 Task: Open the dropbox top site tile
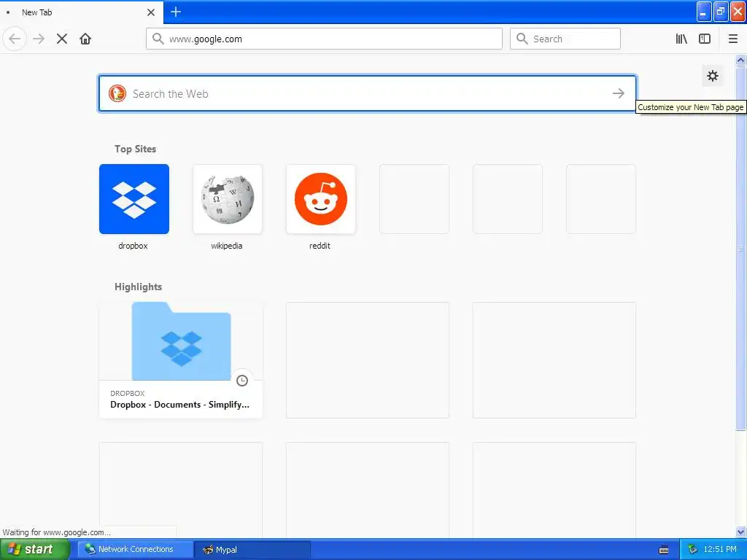[134, 199]
